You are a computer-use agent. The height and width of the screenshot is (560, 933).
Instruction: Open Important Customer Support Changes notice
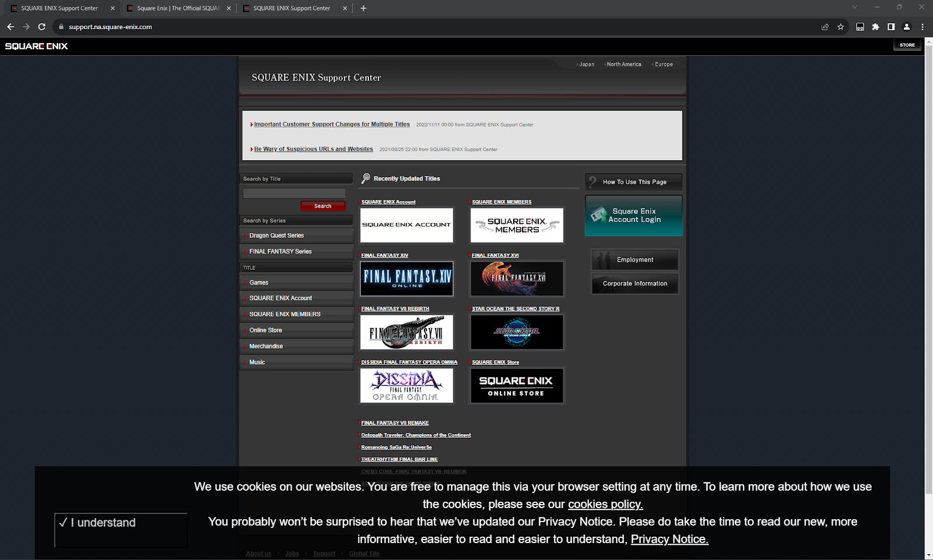pyautogui.click(x=332, y=125)
